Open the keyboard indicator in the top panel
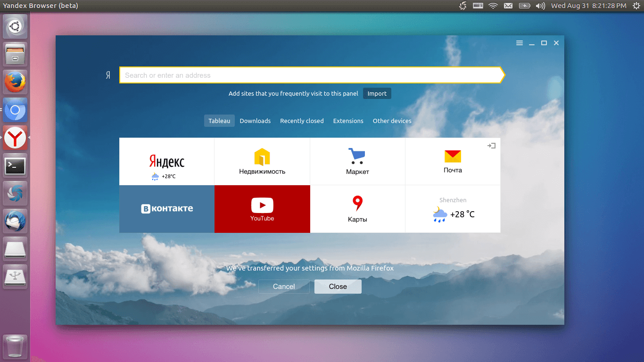Viewport: 644px width, 362px height. (x=478, y=6)
